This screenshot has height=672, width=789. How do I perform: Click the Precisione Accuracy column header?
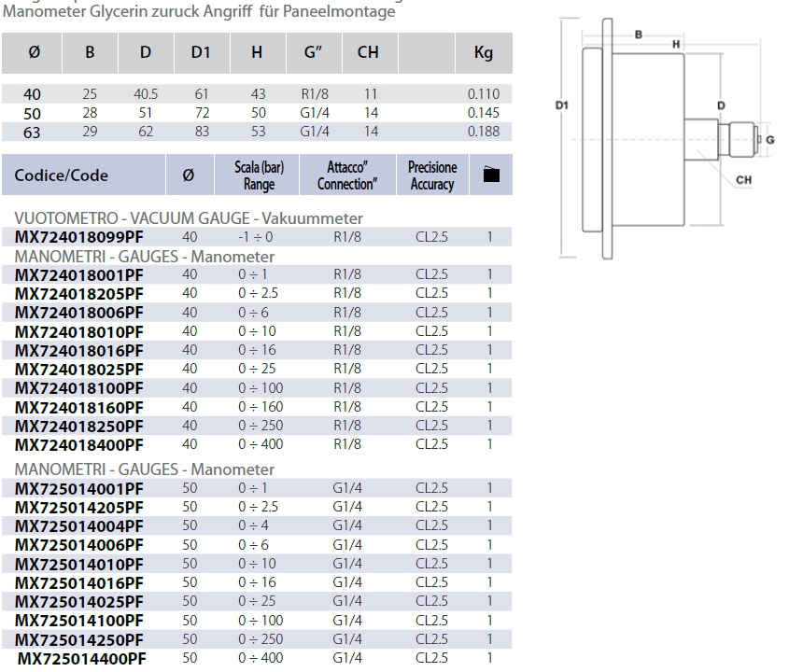(x=432, y=175)
